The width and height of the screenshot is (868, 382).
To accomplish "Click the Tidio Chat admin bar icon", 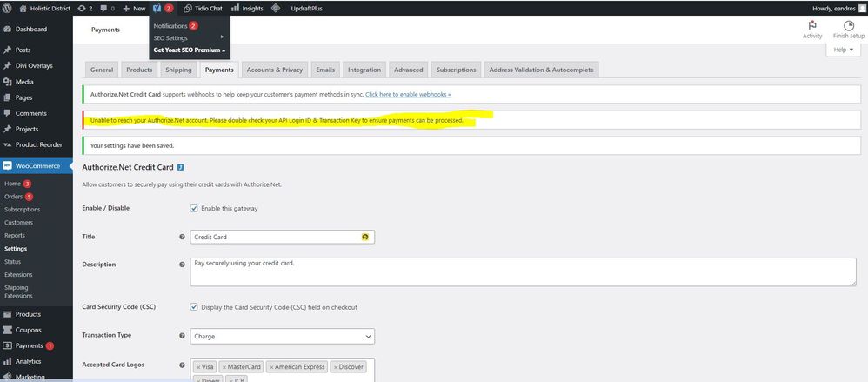I will (188, 8).
